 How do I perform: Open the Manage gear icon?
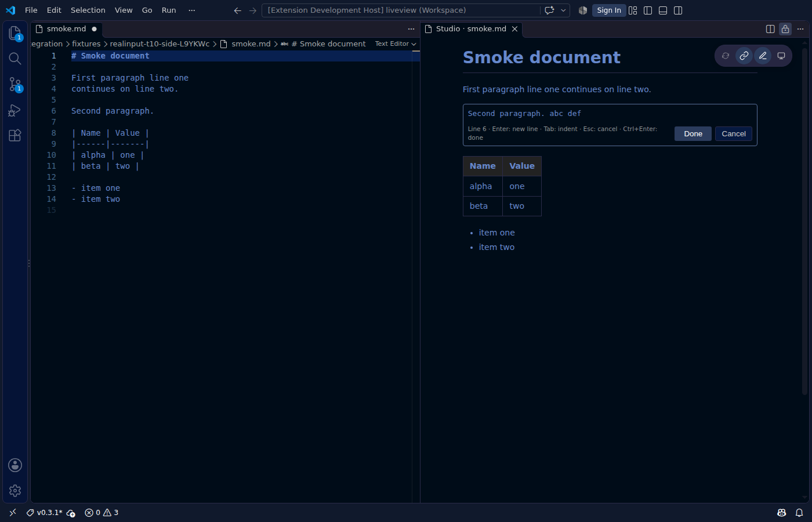pos(15,491)
